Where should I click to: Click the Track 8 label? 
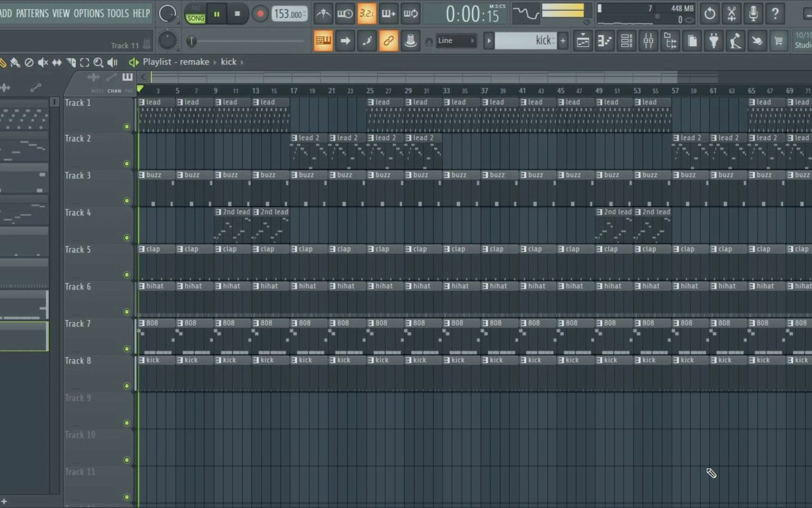click(78, 361)
